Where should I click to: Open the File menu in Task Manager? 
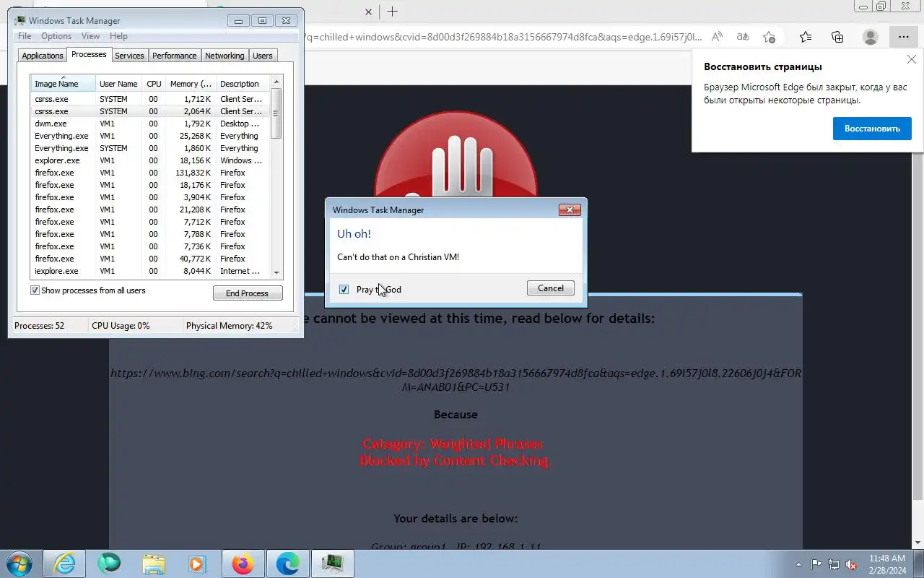point(25,36)
